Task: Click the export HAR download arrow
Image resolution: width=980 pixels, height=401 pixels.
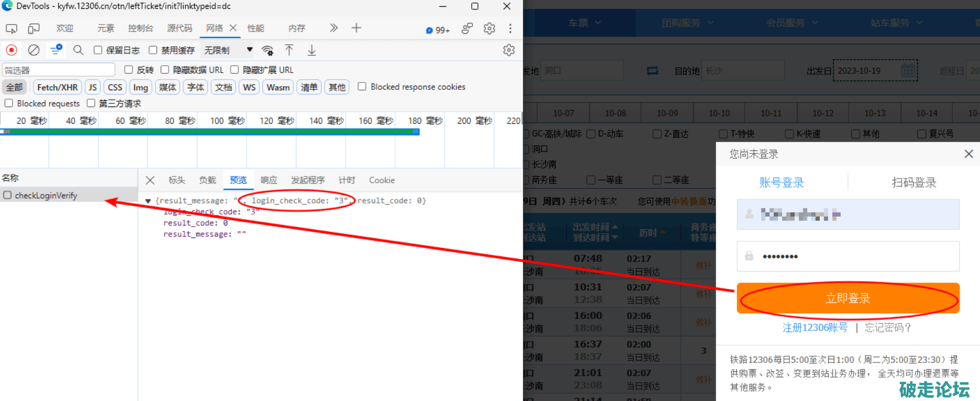Action: 312,50
